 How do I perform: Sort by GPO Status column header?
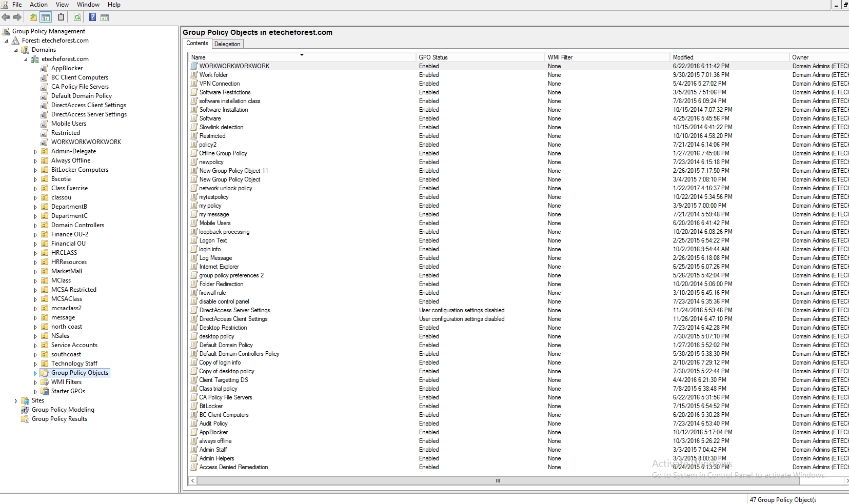(x=433, y=57)
